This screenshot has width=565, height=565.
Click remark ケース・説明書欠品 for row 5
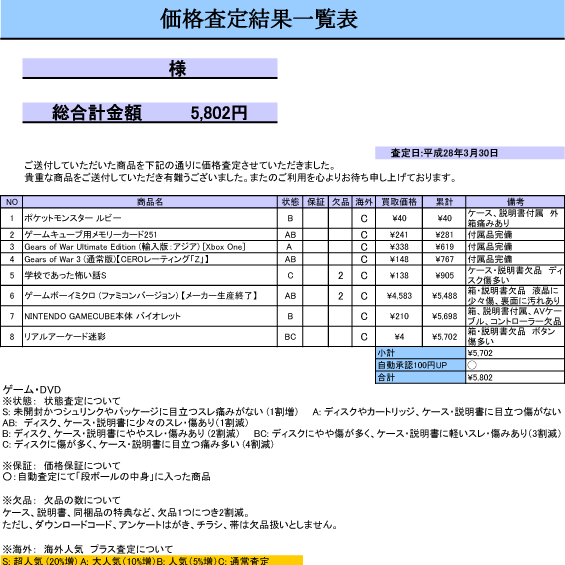coord(515,276)
